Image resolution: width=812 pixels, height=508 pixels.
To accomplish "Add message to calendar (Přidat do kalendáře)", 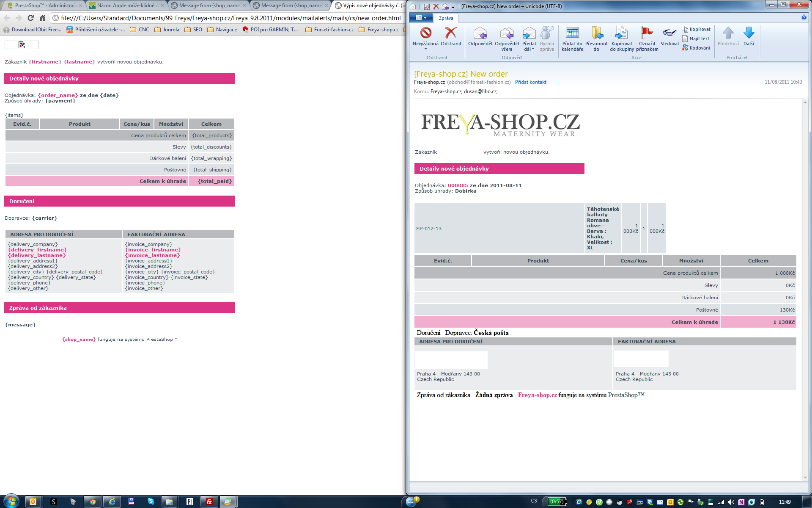I will tap(572, 33).
